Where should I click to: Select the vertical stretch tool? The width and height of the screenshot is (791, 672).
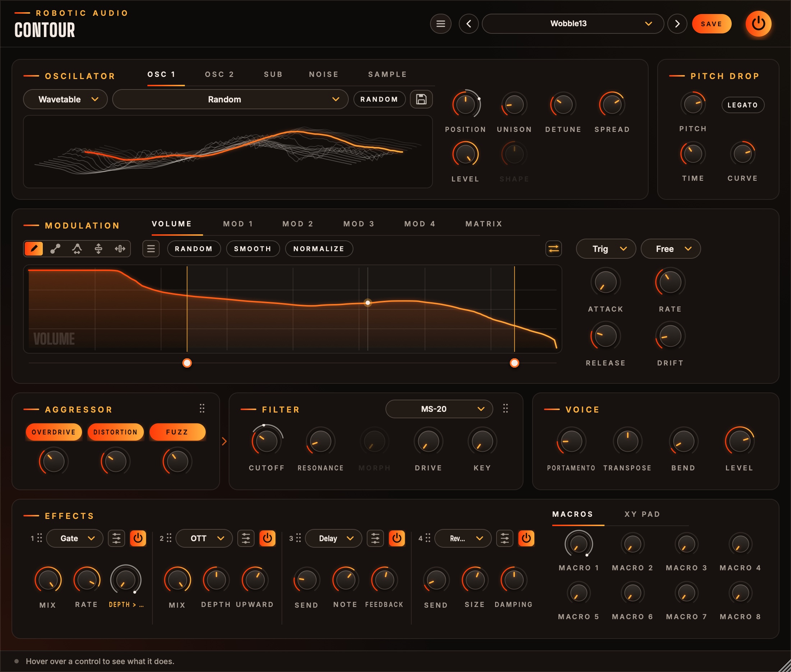pyautogui.click(x=99, y=249)
